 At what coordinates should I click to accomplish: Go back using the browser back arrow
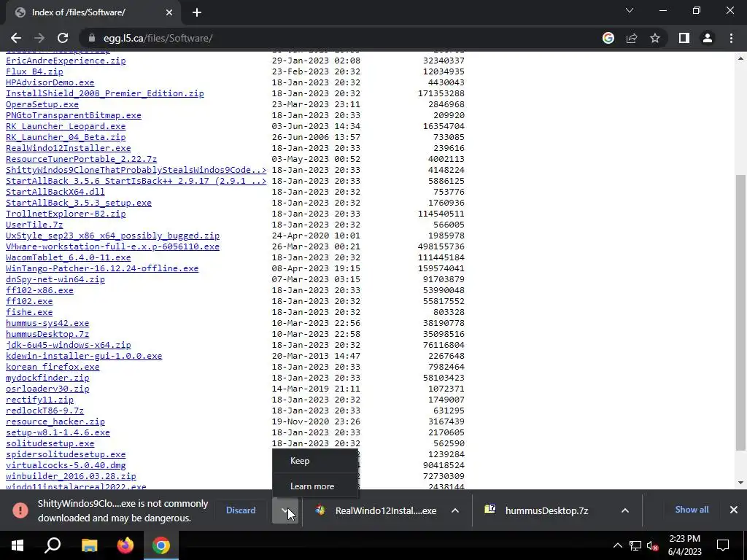coord(16,38)
